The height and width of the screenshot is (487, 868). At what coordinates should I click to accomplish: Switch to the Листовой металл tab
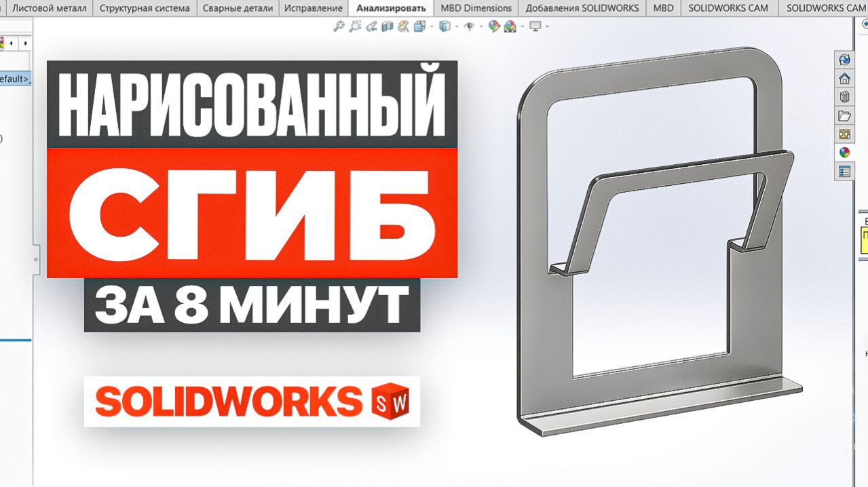[50, 8]
